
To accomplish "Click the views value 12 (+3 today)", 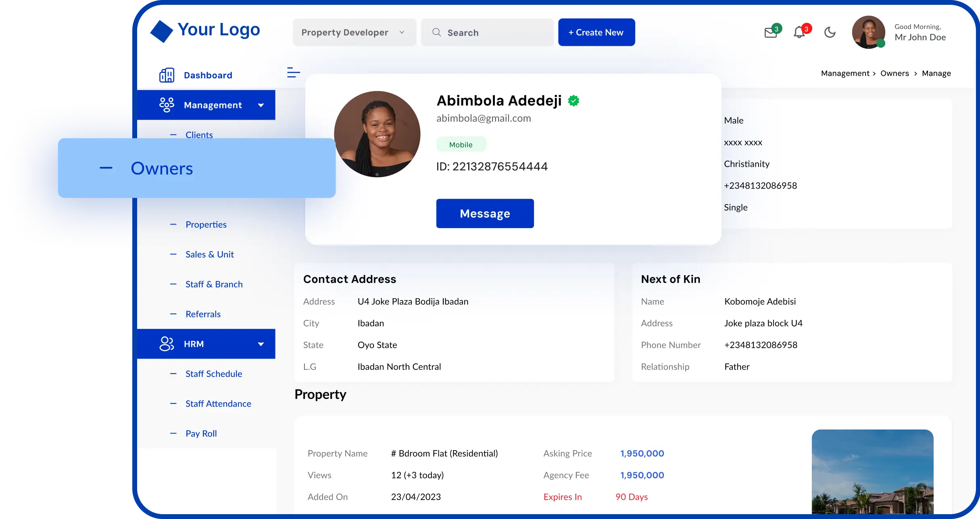I will tap(417, 475).
